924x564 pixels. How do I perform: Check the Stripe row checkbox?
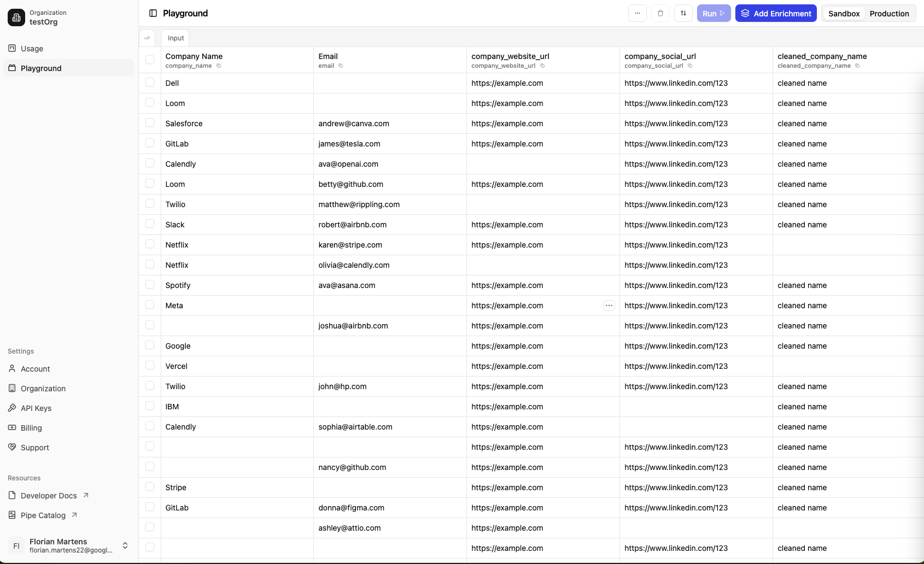[150, 486]
